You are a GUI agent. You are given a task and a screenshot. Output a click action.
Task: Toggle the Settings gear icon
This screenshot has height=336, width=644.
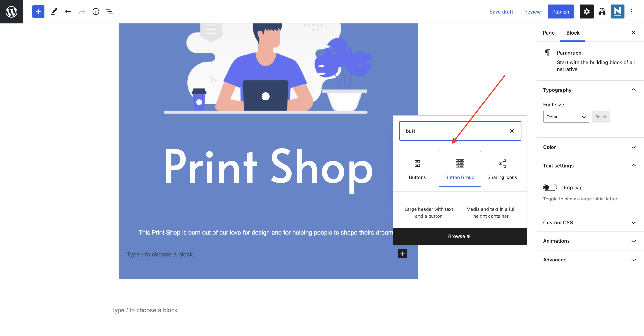[586, 12]
